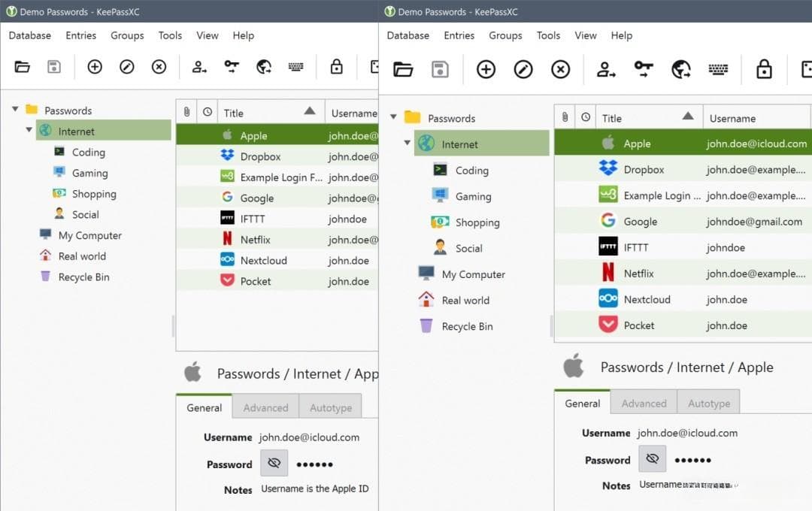This screenshot has width=812, height=511.
Task: Open Help menu in right window
Action: (x=622, y=35)
